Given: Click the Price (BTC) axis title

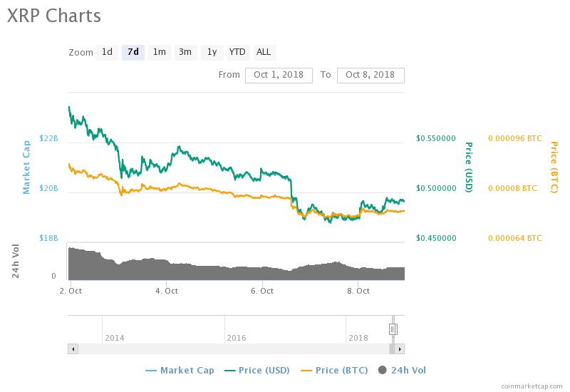Looking at the screenshot, I should coord(554,167).
